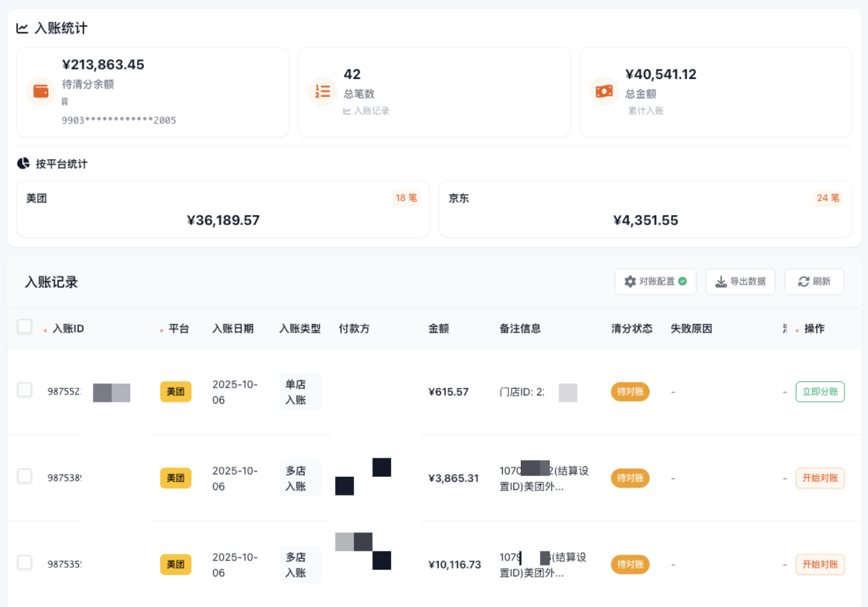The width and height of the screenshot is (868, 607).
Task: Open the 京东 platform statistics card
Action: point(645,209)
